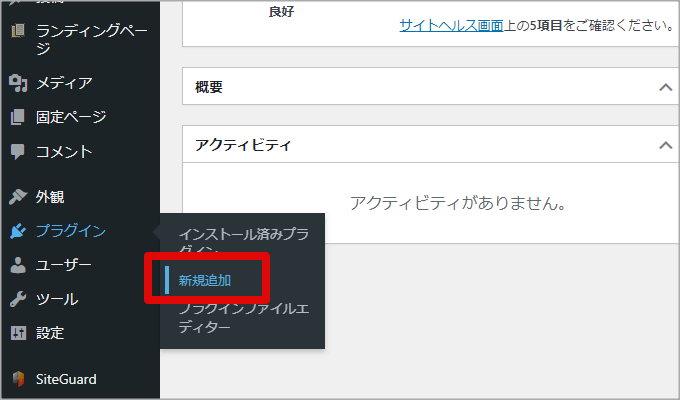Collapse the 概要 panel arrow
This screenshot has height=400, width=680.
[666, 87]
